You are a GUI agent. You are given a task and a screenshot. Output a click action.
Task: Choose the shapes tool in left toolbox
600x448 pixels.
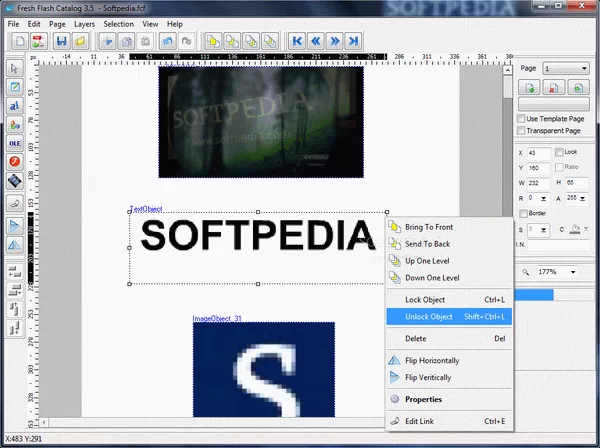(x=15, y=124)
